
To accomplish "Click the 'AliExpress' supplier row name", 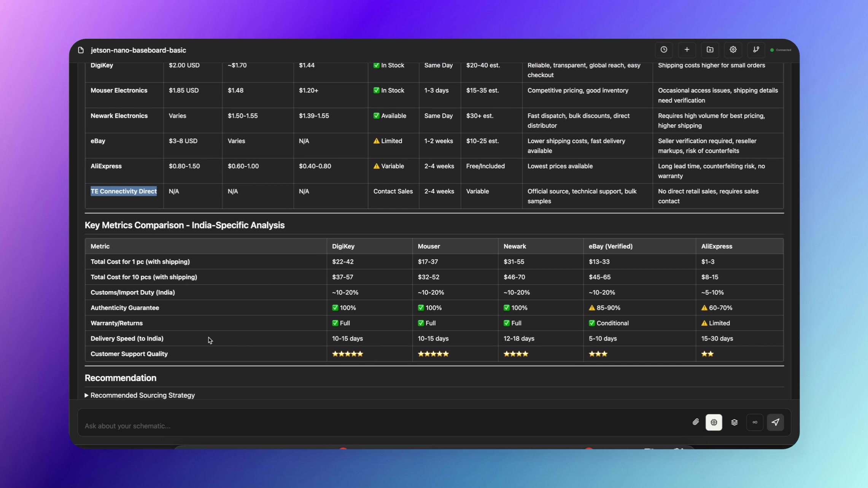I will (106, 166).
